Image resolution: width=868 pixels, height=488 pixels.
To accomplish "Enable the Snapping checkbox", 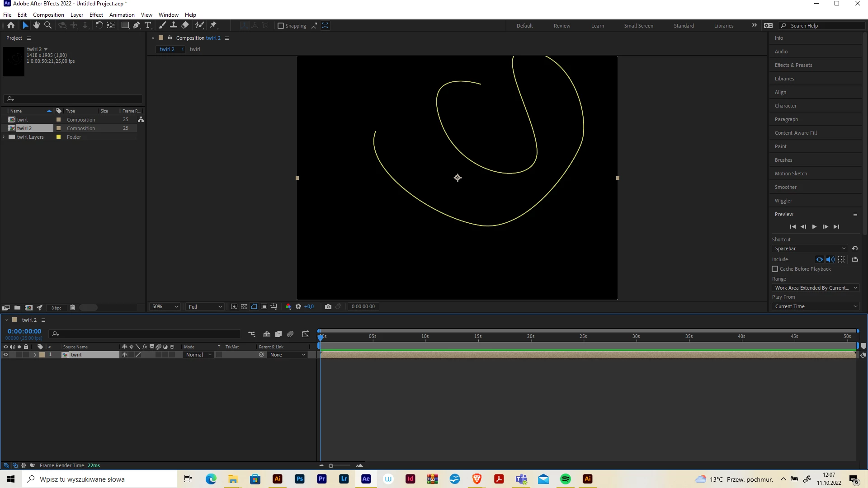I will (x=281, y=26).
